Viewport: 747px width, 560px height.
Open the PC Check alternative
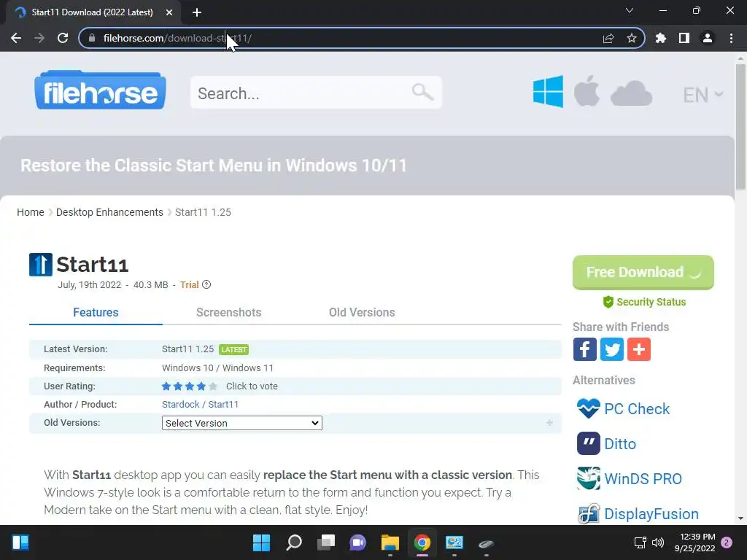(623, 408)
